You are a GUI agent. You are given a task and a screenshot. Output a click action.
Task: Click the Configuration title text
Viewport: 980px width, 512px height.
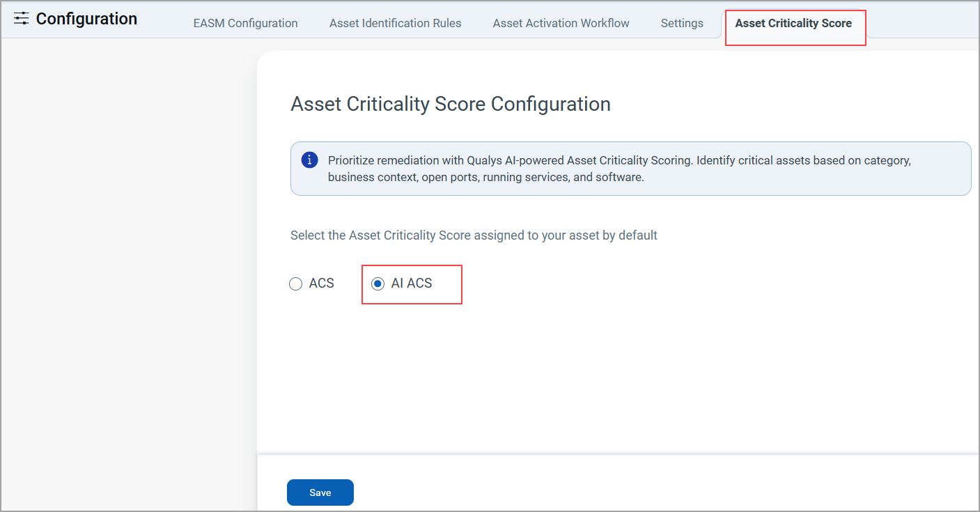84,19
